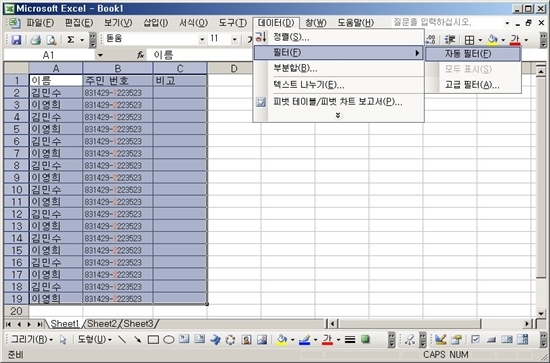Viewport: 550px width, 363px height.
Task: Open the top Font Color dropdown arrow
Action: pyautogui.click(x=526, y=40)
